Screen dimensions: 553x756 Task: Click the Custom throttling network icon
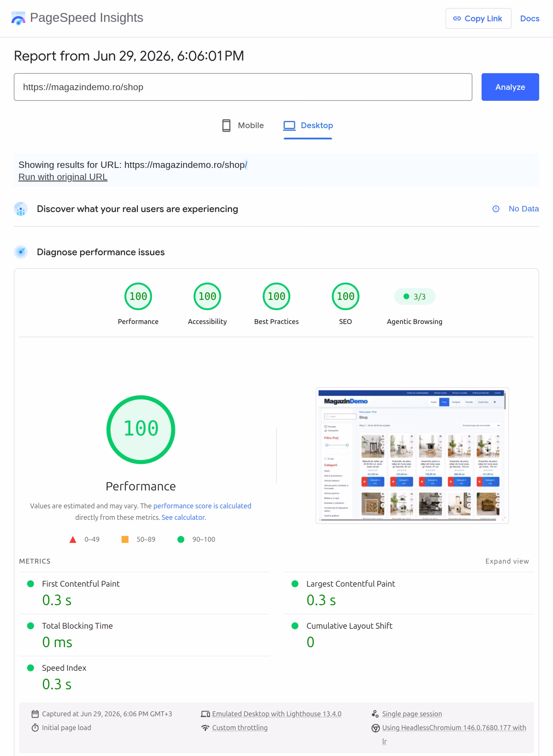pos(205,728)
